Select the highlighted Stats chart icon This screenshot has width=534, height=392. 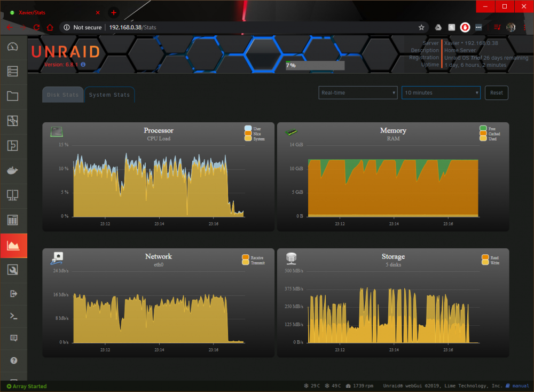click(13, 245)
